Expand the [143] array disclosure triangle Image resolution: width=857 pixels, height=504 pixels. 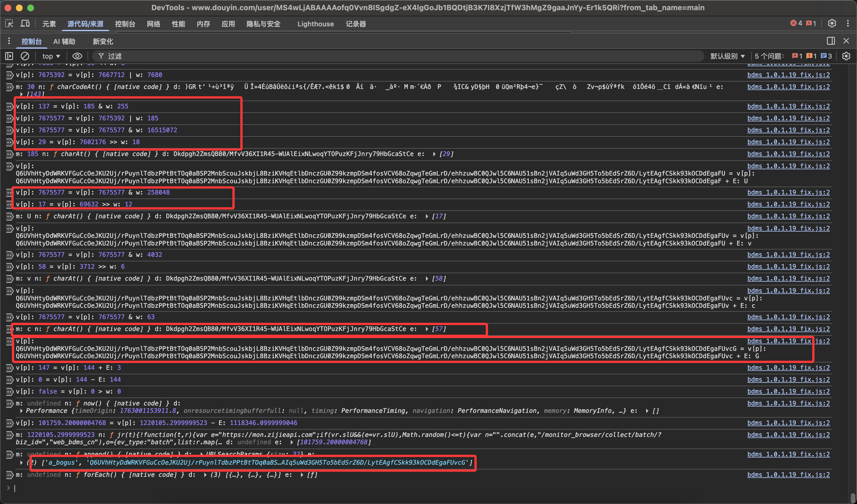[22, 94]
